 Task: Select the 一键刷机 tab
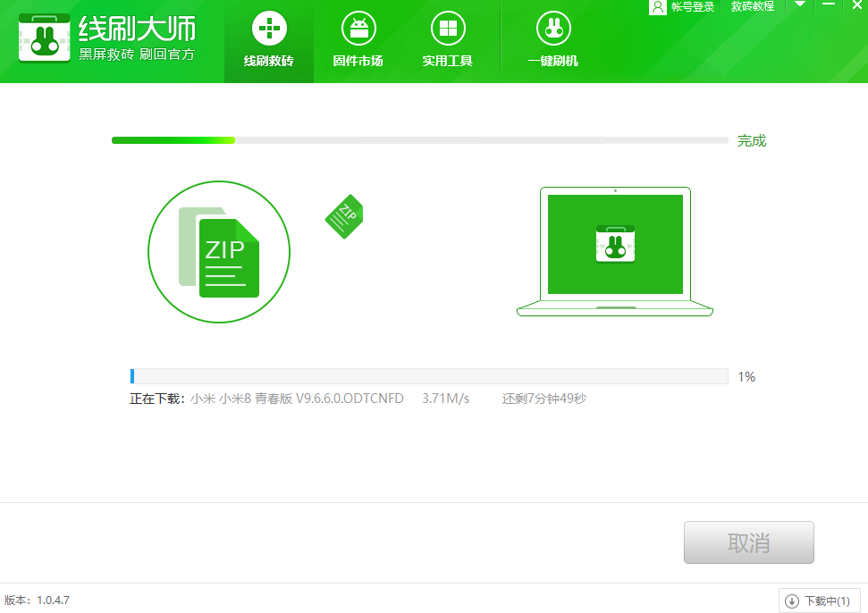click(x=553, y=42)
